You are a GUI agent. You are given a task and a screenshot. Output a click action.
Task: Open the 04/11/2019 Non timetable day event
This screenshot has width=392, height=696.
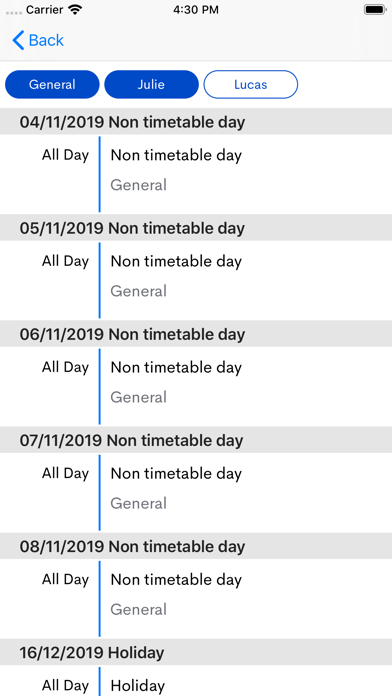pos(196,174)
